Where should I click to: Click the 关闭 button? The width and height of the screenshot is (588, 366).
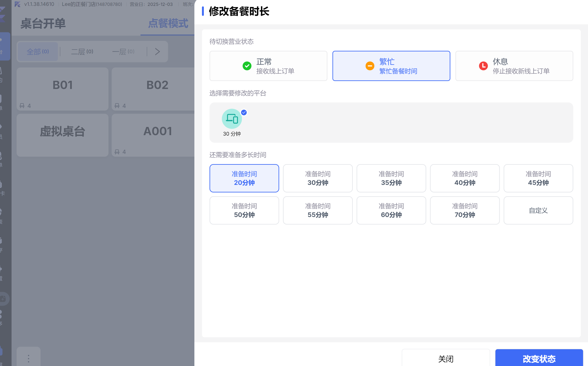(446, 358)
